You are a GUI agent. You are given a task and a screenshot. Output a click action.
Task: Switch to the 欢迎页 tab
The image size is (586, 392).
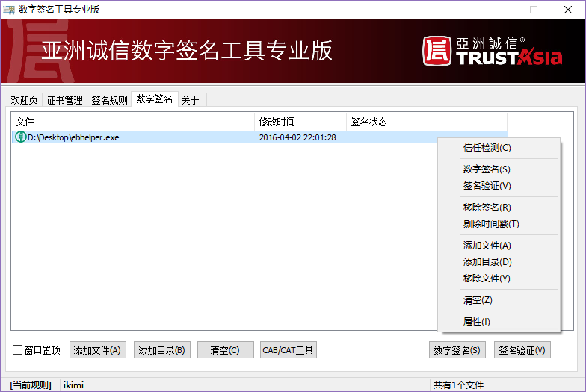(24, 100)
